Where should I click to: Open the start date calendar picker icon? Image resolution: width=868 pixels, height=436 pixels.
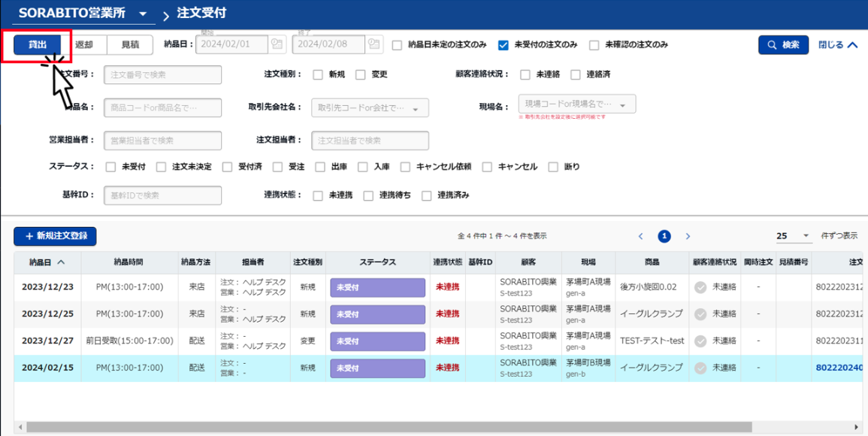pyautogui.click(x=277, y=44)
